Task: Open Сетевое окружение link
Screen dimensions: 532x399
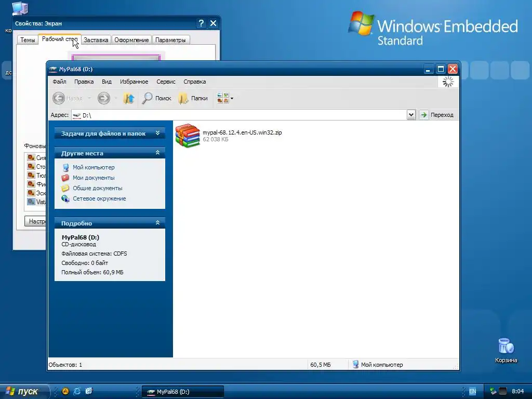Action: 99,198
